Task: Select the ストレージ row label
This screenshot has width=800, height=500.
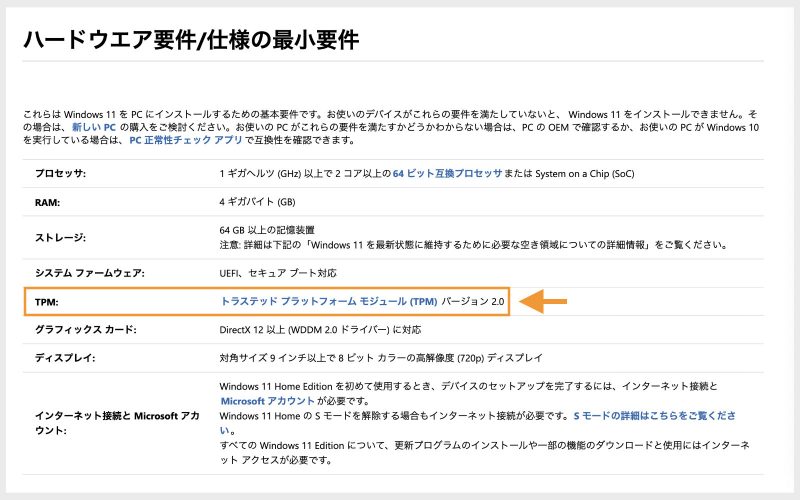Action: [61, 237]
